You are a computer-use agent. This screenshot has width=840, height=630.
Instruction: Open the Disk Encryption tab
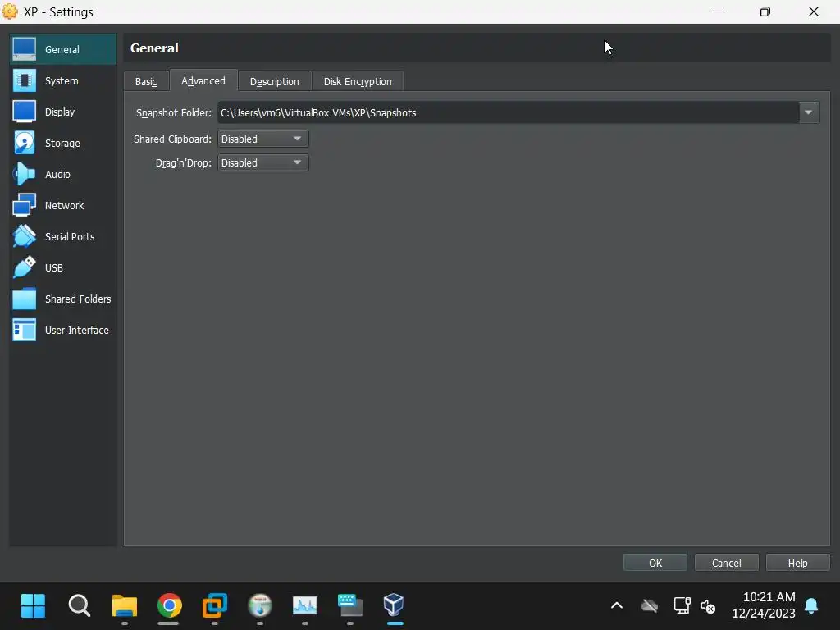(x=358, y=81)
